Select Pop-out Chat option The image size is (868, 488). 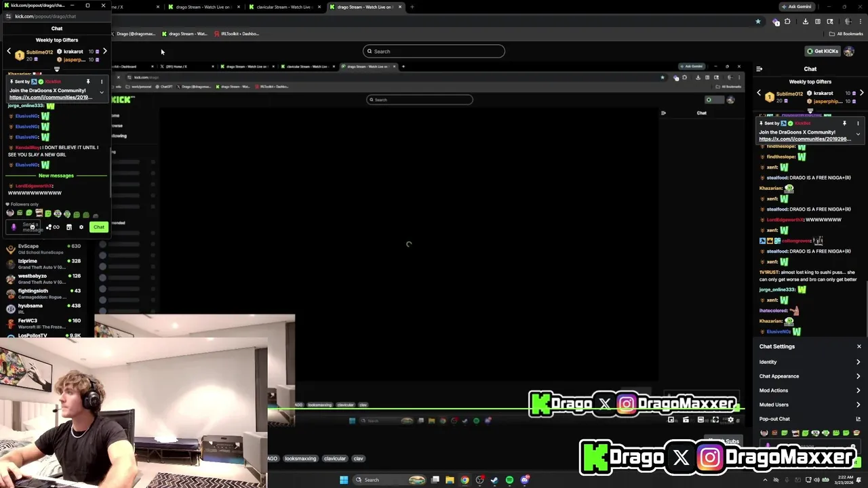point(810,419)
